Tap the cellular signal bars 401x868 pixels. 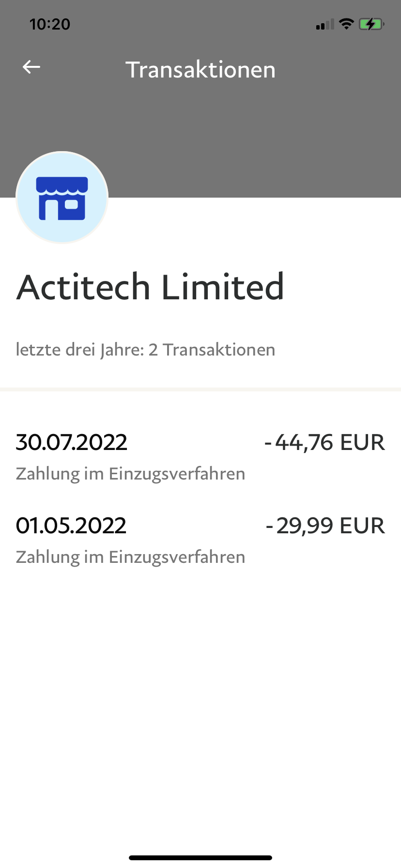click(x=324, y=24)
